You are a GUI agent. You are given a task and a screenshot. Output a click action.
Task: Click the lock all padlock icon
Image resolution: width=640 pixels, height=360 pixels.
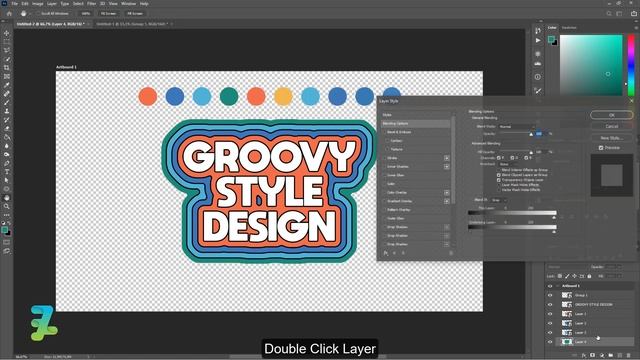pos(589,276)
